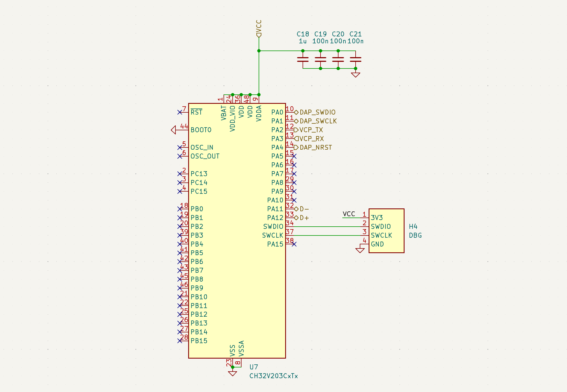Click the no-connect marker on PB9 pin 46
Image resolution: width=567 pixels, height=392 pixels.
pos(180,288)
